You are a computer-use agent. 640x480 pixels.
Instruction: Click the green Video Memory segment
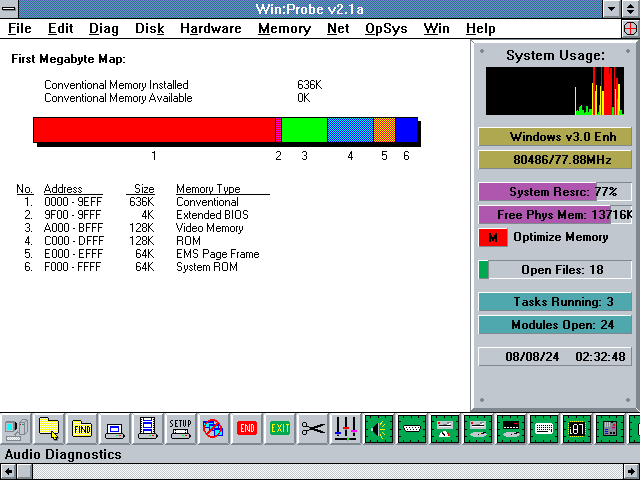click(x=304, y=130)
